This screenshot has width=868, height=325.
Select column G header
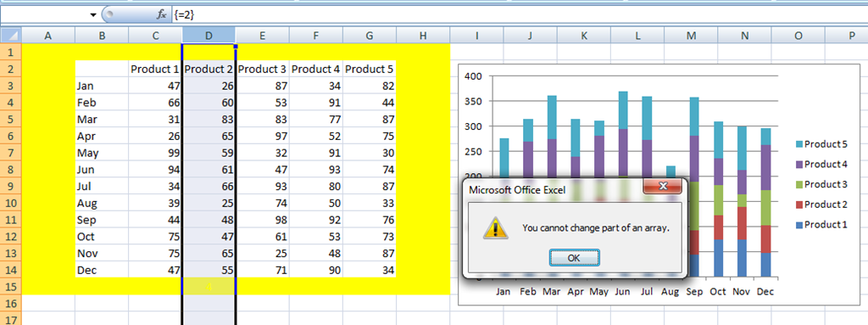pyautogui.click(x=370, y=36)
